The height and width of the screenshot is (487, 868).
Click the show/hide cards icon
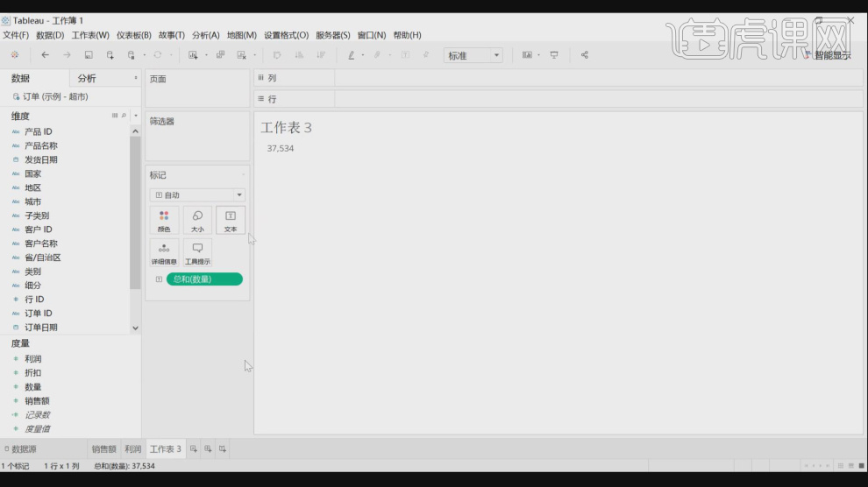pos(527,54)
